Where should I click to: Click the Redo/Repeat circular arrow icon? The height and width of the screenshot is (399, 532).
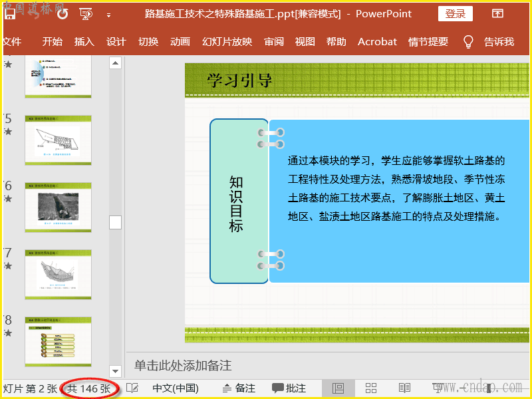click(x=63, y=13)
